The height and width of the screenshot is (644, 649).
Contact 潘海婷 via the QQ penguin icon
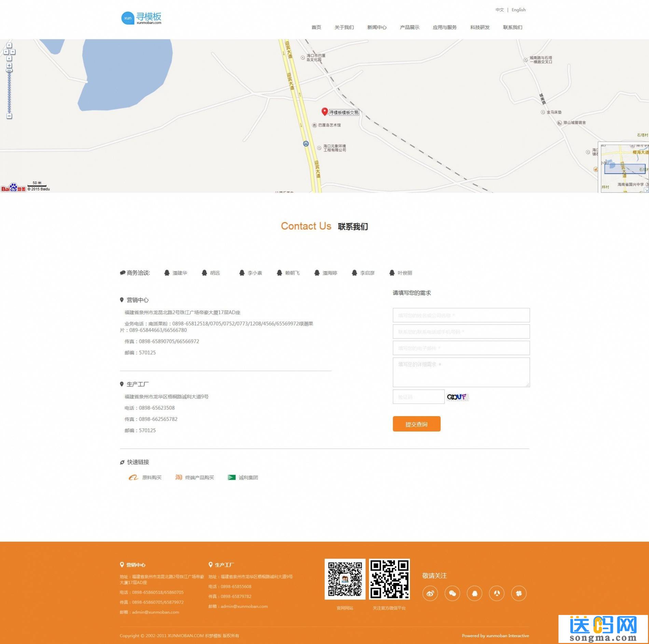tap(317, 273)
